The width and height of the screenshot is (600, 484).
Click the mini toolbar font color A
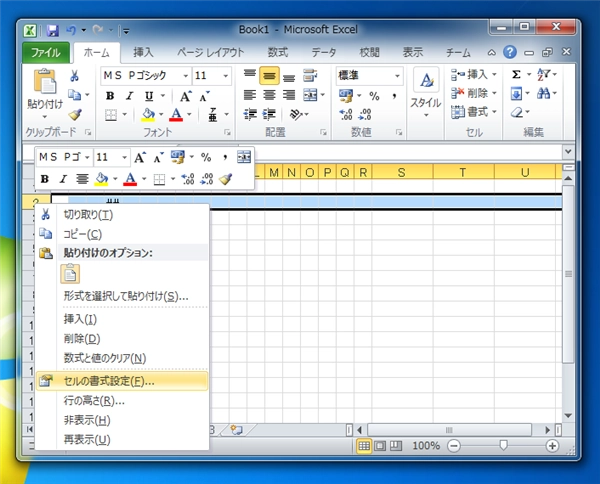pyautogui.click(x=130, y=179)
